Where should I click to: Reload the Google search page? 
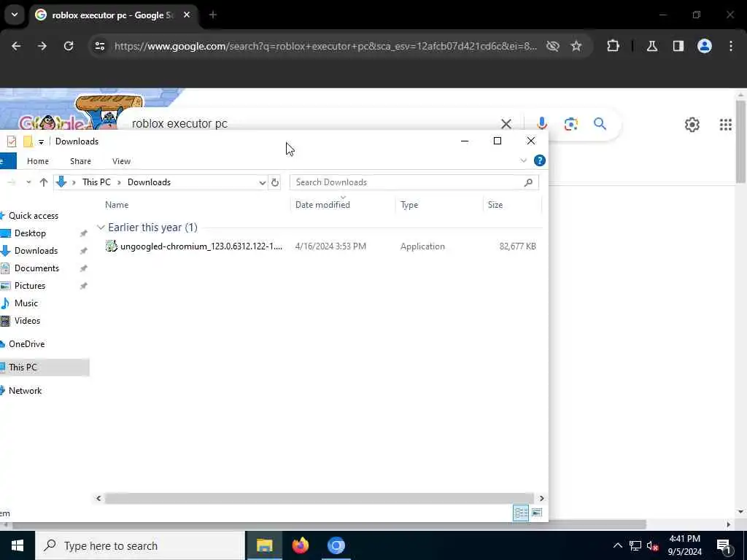click(x=69, y=46)
